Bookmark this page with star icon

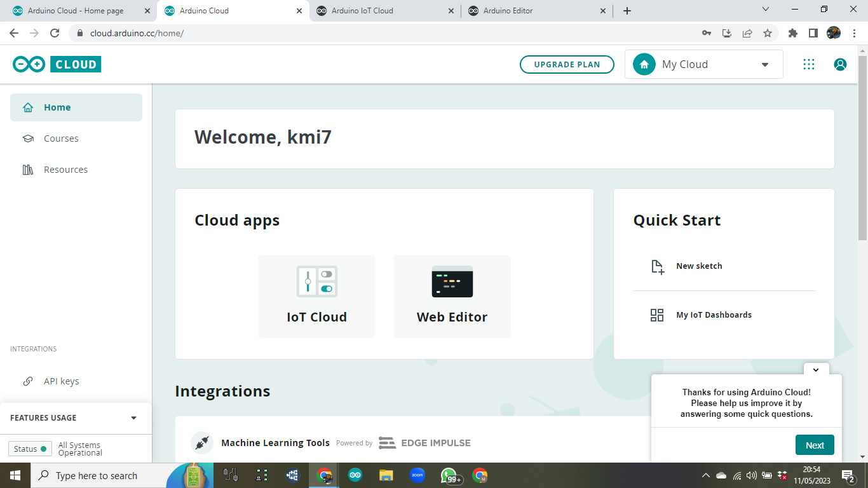(x=768, y=33)
